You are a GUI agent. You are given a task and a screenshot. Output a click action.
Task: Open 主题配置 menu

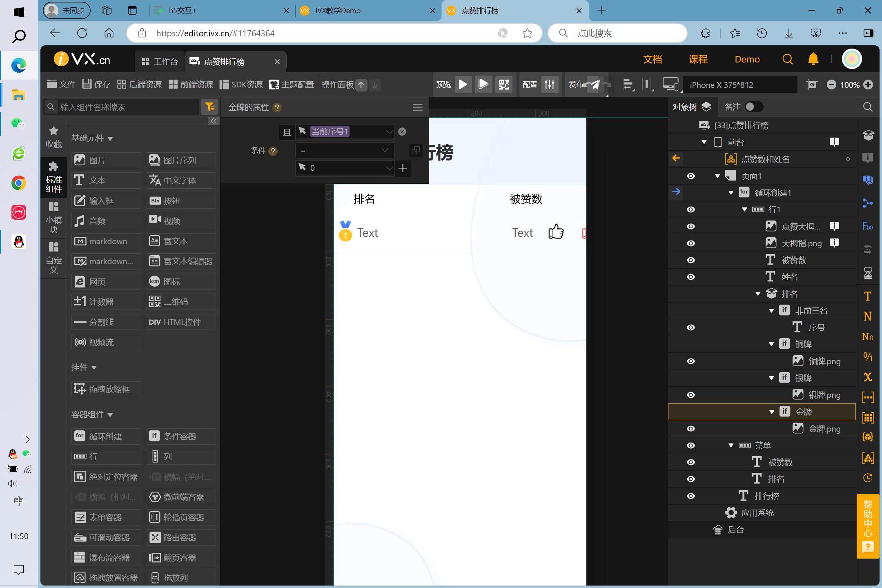click(292, 85)
